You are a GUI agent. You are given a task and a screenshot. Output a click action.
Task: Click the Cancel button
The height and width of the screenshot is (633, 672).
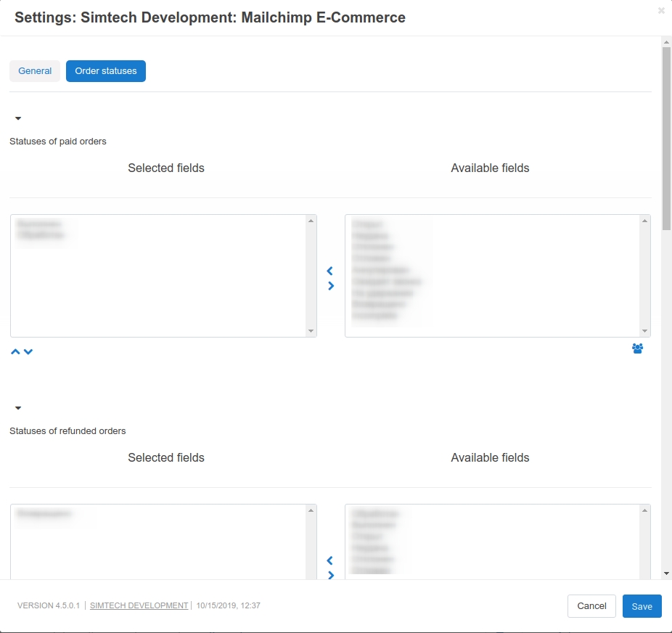(591, 606)
